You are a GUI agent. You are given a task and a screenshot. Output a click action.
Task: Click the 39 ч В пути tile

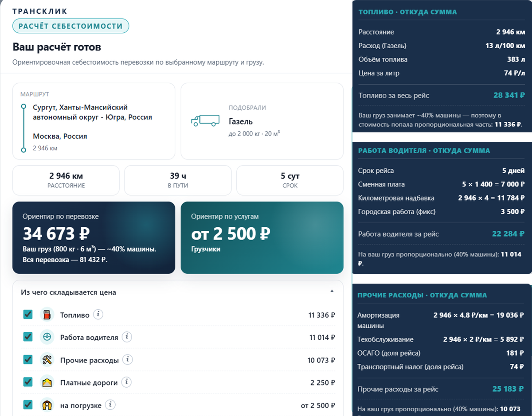(178, 180)
